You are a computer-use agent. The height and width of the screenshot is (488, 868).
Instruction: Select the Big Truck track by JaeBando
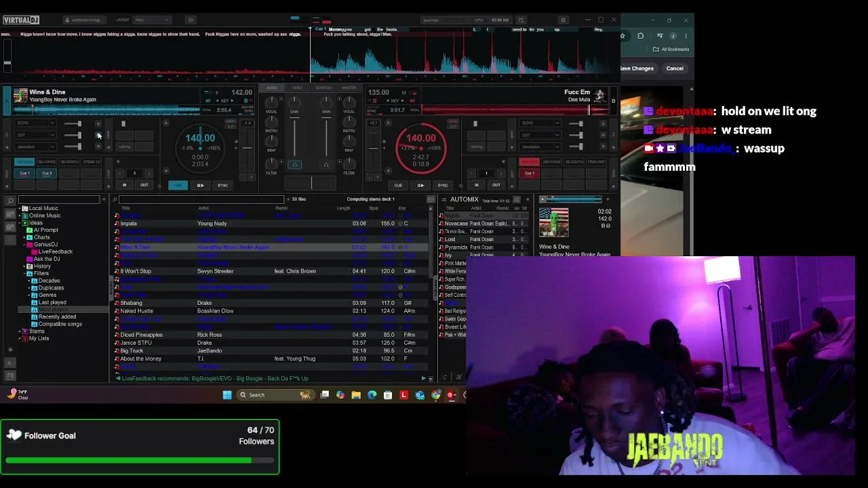tap(271, 350)
